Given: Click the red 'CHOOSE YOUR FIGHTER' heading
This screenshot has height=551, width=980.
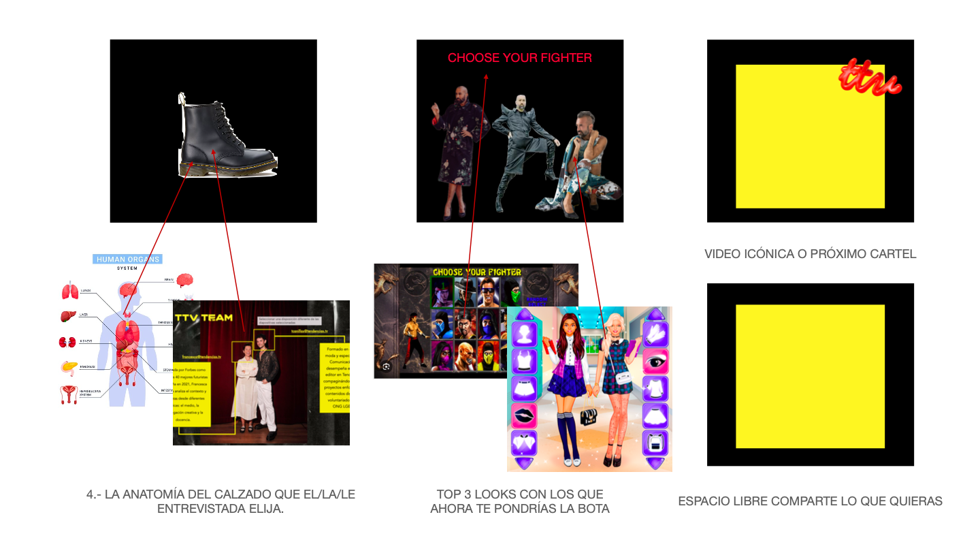Looking at the screenshot, I should (x=519, y=58).
